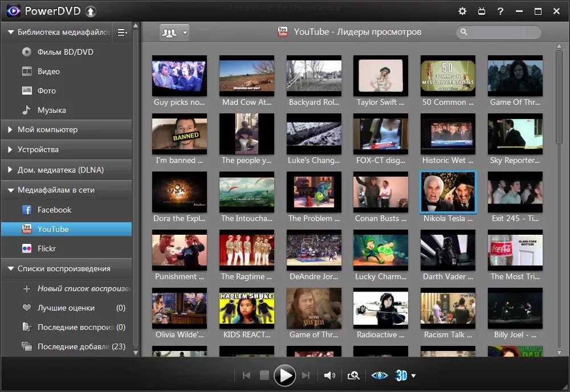Viewport: 570px width, 392px height.
Task: Click the 'FOX-CT disg...' video title
Action: tap(381, 160)
